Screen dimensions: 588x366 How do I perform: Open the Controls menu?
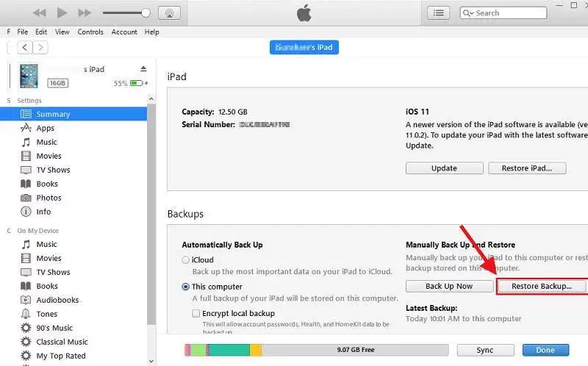tap(90, 32)
